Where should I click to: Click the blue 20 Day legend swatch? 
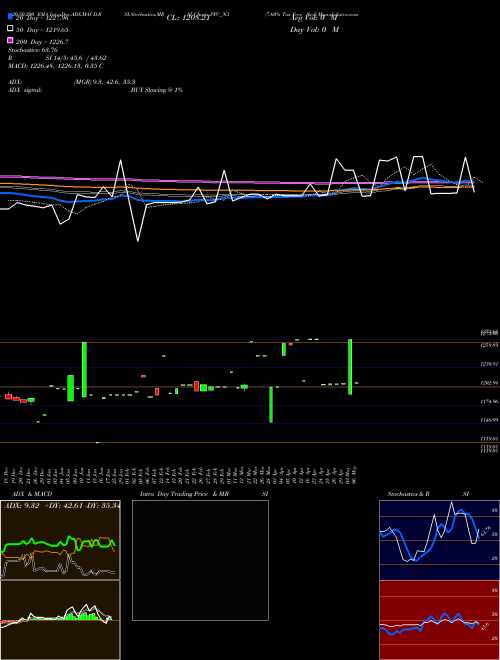(x=11, y=16)
